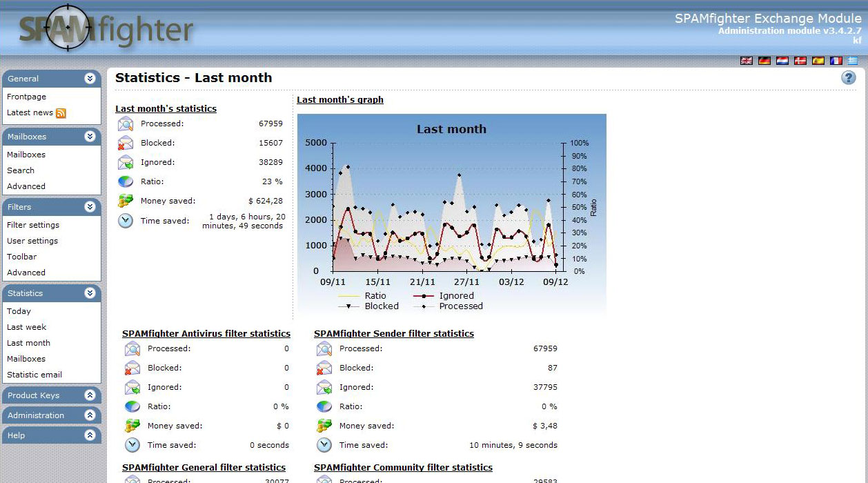Collapse the Mailboxes sidebar section

[x=90, y=137]
